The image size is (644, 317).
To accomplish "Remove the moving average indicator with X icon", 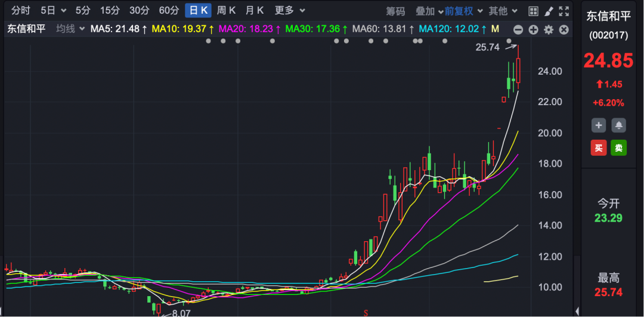I will tap(563, 29).
